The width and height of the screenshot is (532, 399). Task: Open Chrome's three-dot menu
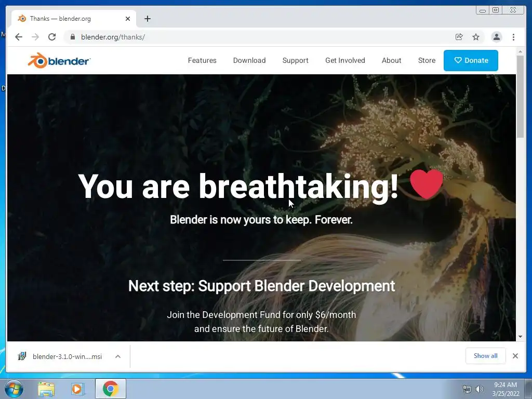[513, 37]
